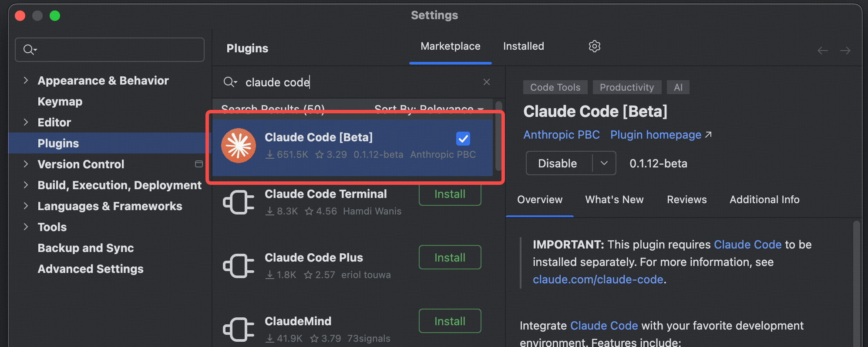Uncheck the Claude Code [Beta] enable checkbox
The height and width of the screenshot is (347, 868).
[463, 139]
